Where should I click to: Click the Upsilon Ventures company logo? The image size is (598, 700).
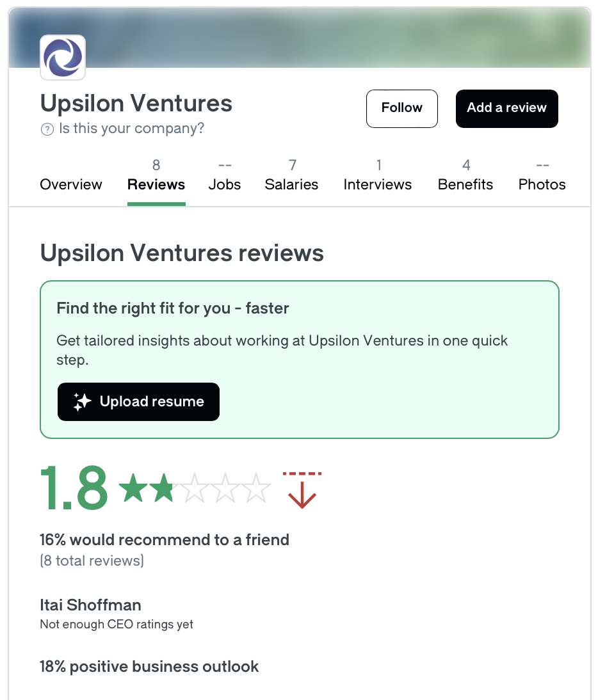(x=63, y=58)
